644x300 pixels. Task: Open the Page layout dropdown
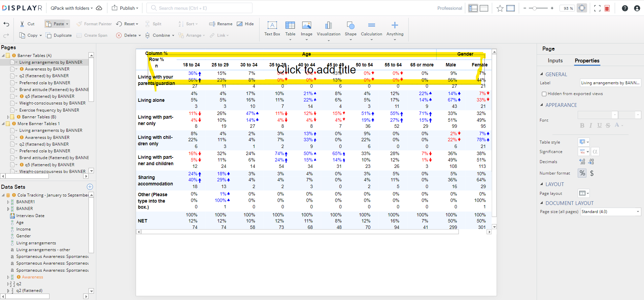pos(584,193)
